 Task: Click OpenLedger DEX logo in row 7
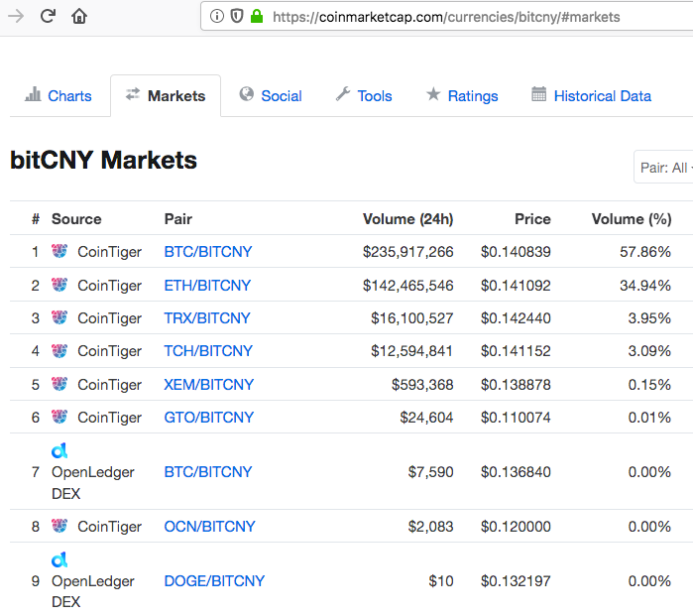point(59,450)
